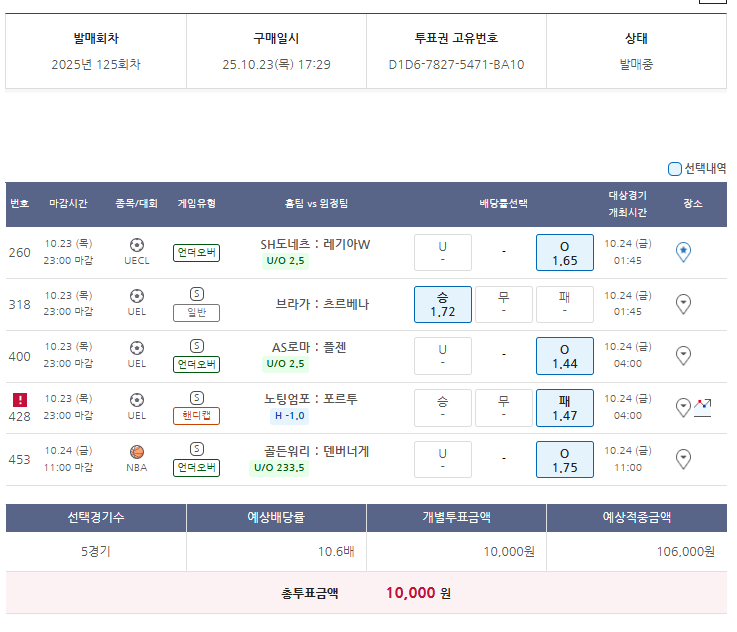
Task: Choose the U option for AS Roma match
Action: 442,356
